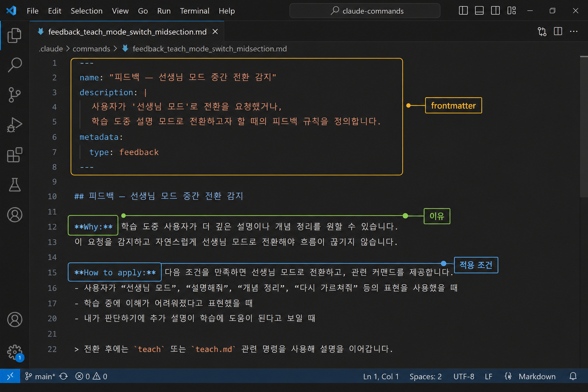Screen dimensions: 588x392
Task: Click commands folder in the breadcrumb
Action: 91,49
